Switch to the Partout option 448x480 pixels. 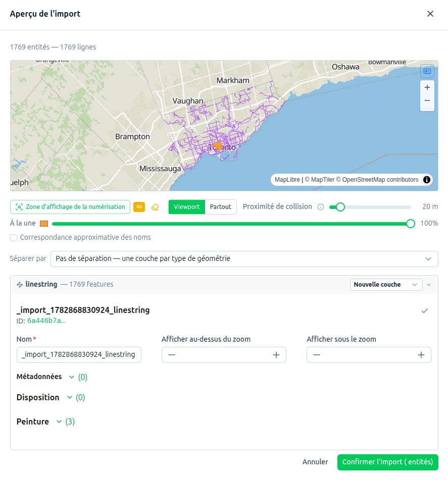tap(220, 207)
